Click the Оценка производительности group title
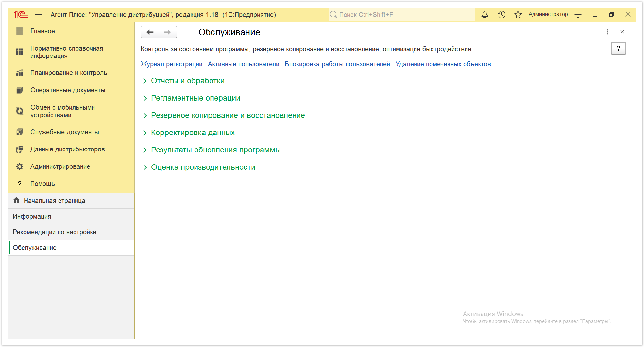Image resolution: width=644 pixels, height=347 pixels. click(203, 167)
